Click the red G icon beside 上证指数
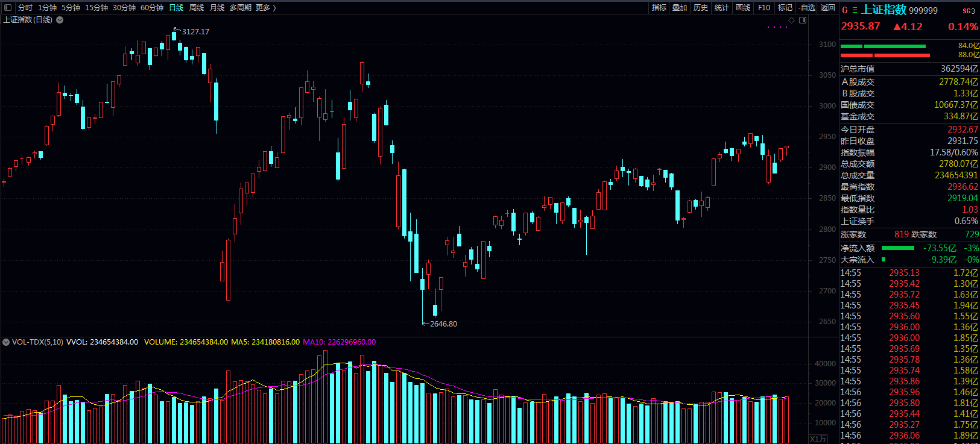This screenshot has width=980, height=444. (845, 10)
